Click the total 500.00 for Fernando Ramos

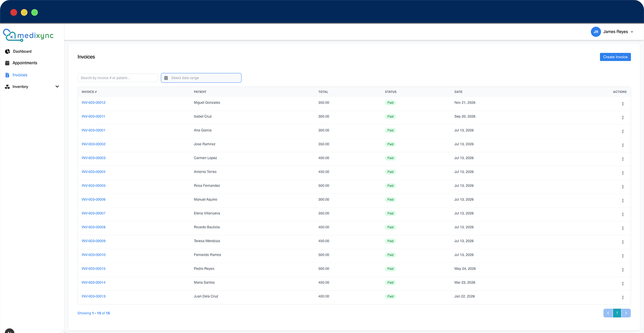click(x=324, y=255)
